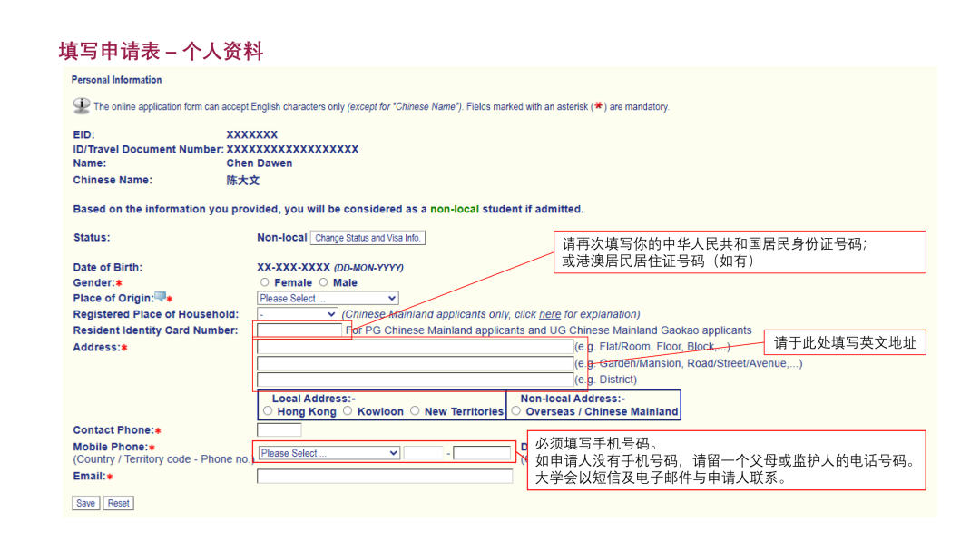
Task: Click the Save button
Action: 85,503
